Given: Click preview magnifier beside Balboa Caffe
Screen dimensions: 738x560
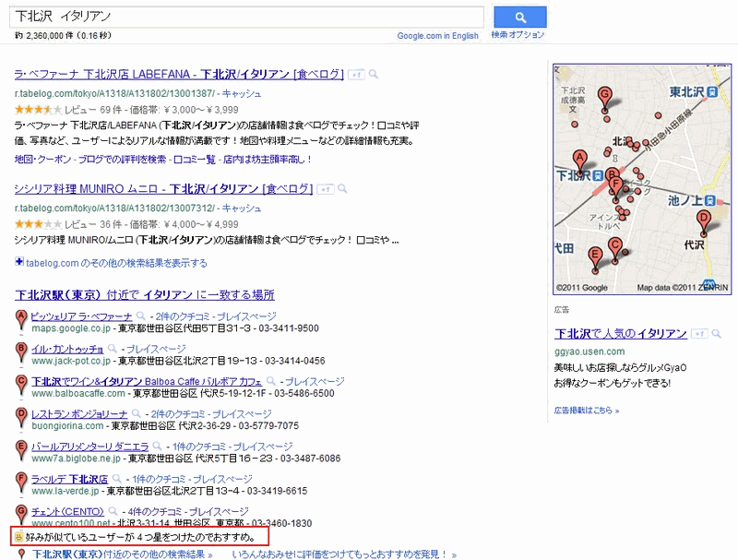Looking at the screenshot, I should tap(270, 381).
